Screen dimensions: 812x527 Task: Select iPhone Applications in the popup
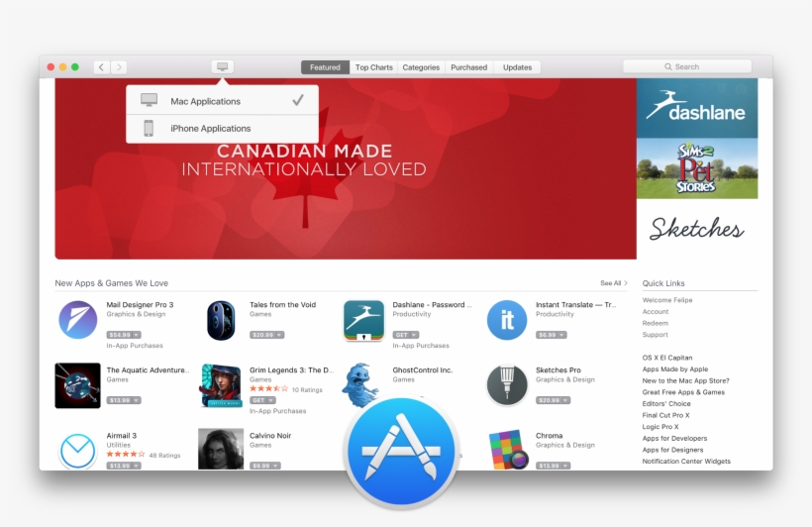click(x=222, y=129)
